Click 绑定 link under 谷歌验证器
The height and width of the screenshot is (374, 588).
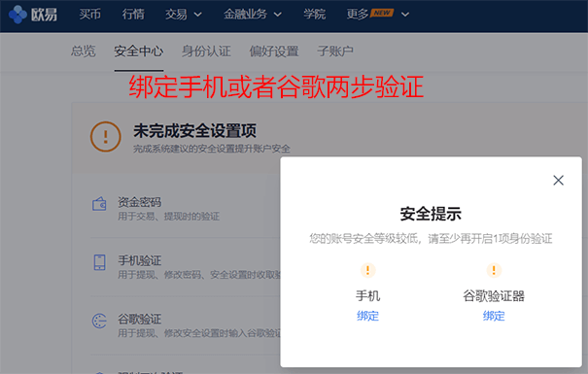(x=494, y=316)
